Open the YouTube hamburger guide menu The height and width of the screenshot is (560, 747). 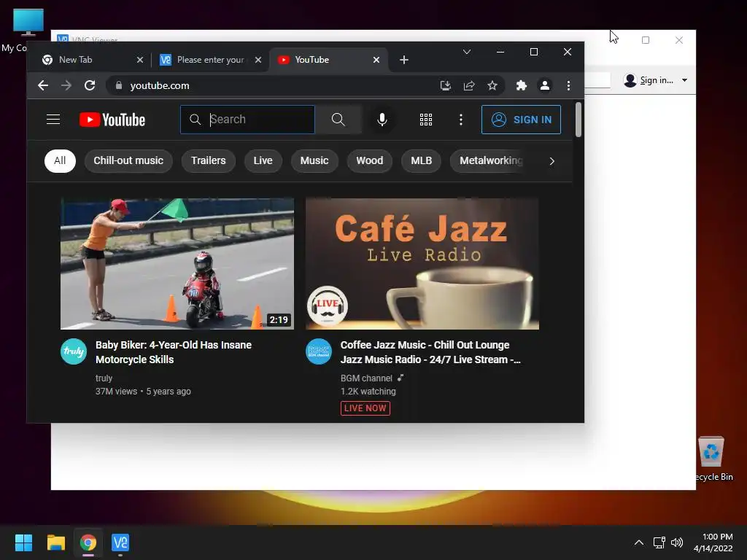click(53, 120)
